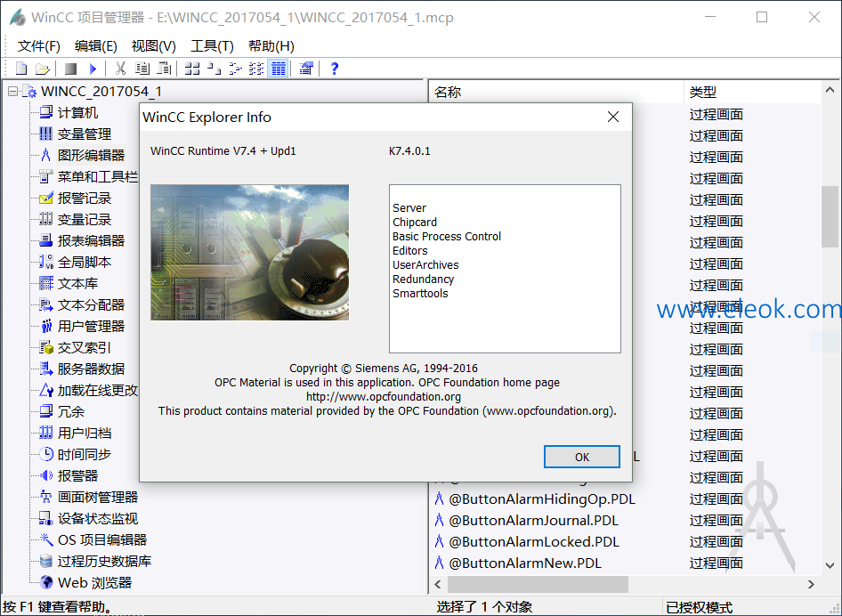842x616 pixels.
Task: Click the Web 浏览器 globe icon
Action: pyautogui.click(x=46, y=583)
